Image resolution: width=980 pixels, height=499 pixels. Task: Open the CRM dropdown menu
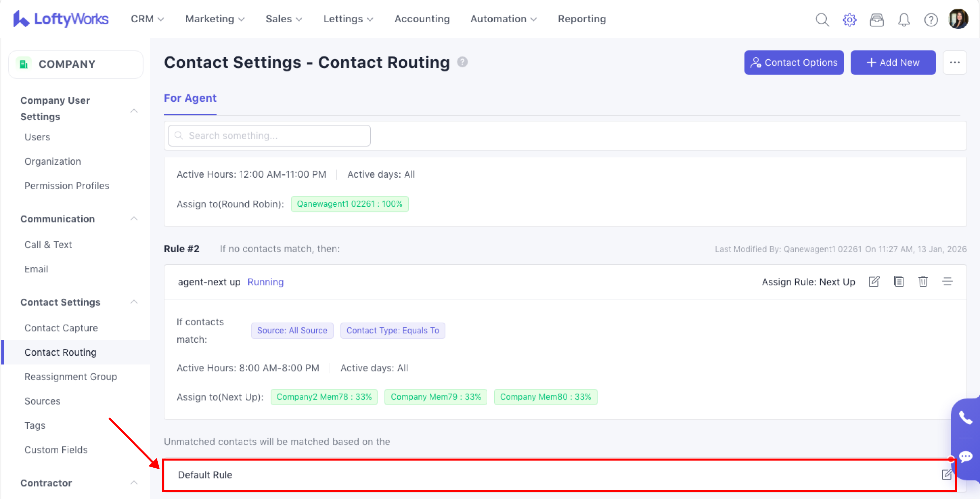[147, 19]
